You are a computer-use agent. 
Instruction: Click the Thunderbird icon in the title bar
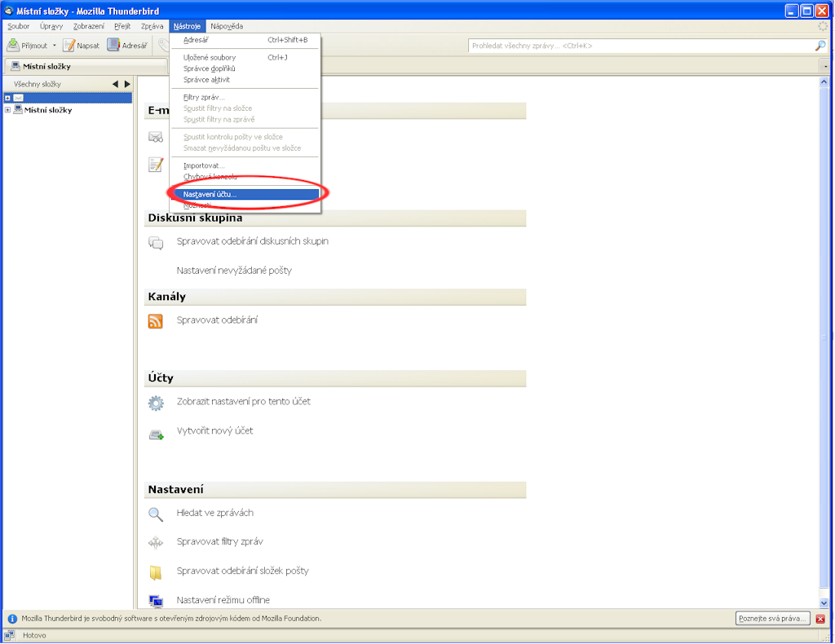(x=8, y=11)
